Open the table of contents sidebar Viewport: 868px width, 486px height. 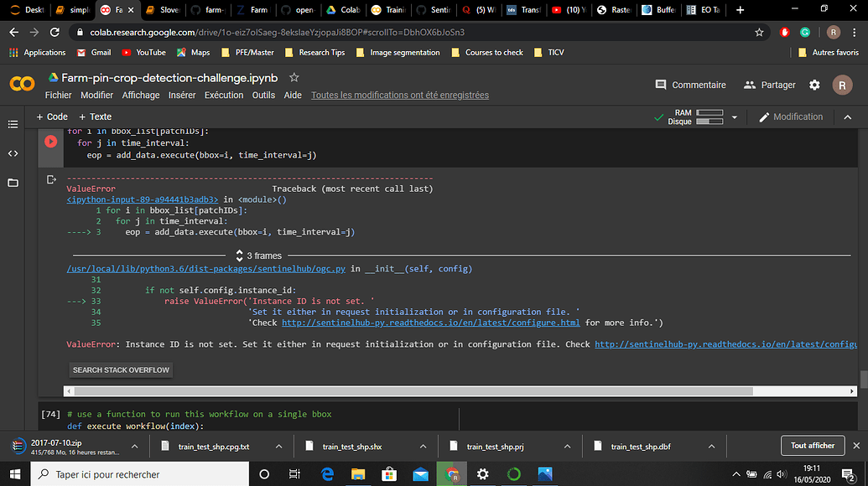click(x=13, y=126)
